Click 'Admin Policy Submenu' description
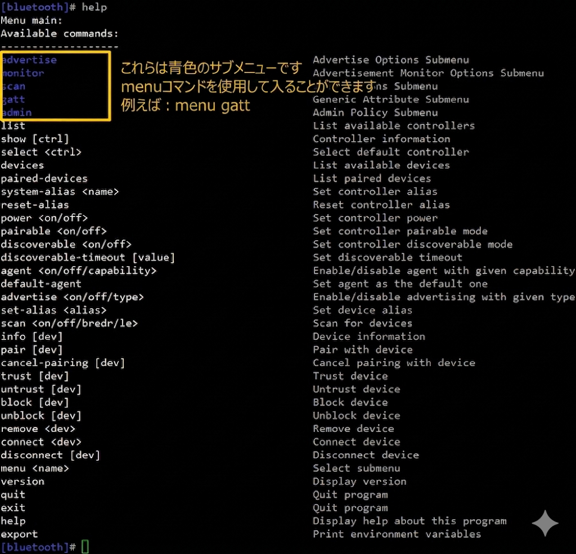Viewport: 576px width, 554px height. pyautogui.click(x=375, y=113)
